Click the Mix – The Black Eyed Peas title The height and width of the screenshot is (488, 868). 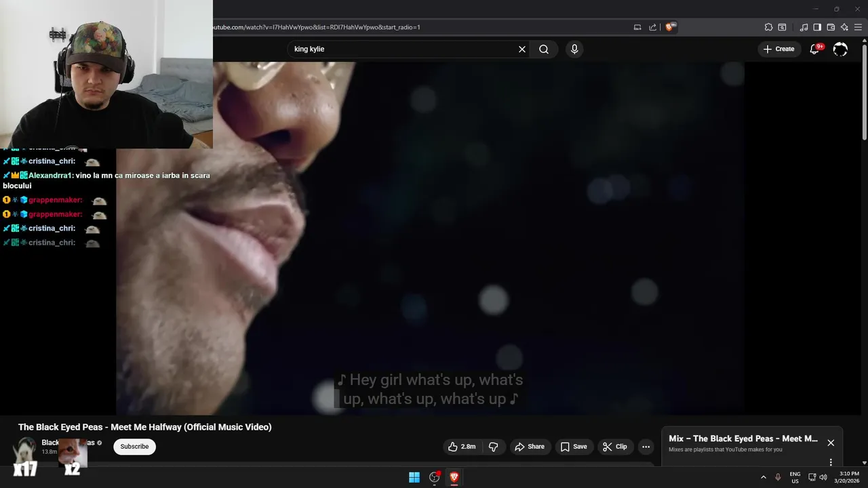point(743,439)
